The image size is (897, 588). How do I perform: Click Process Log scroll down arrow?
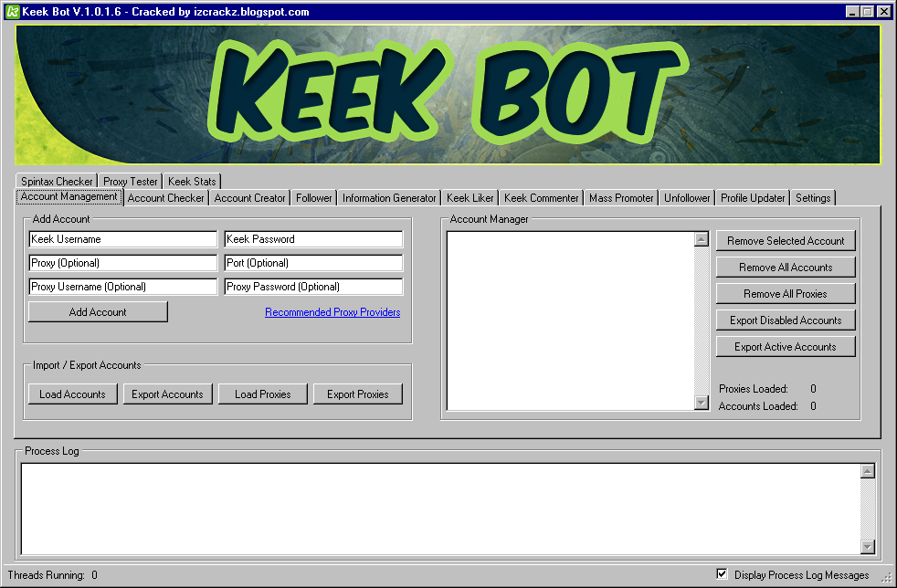(x=868, y=547)
